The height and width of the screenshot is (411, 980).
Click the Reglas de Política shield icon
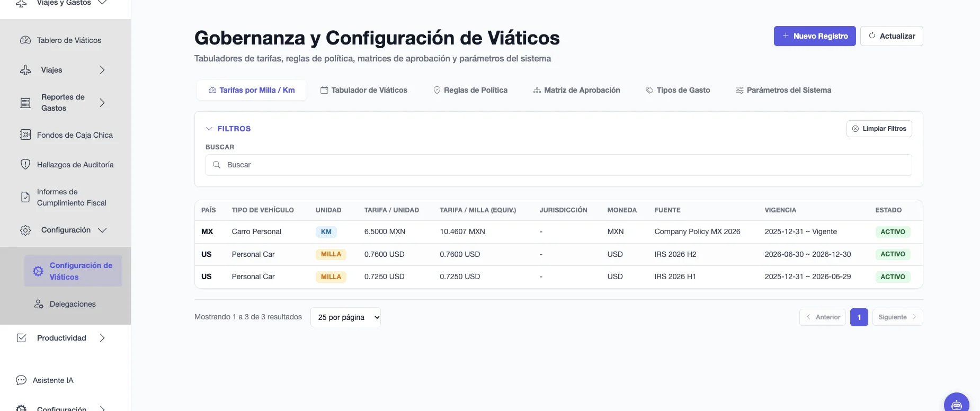click(x=437, y=90)
